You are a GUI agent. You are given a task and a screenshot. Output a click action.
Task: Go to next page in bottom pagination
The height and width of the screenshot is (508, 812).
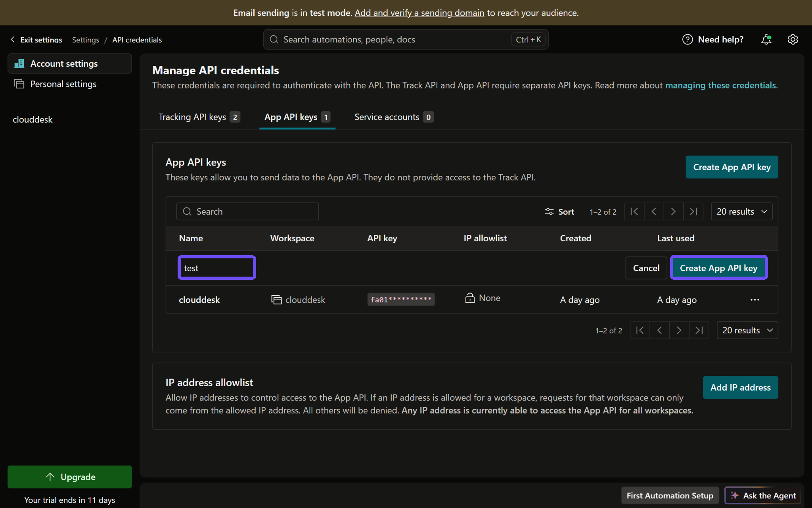click(x=679, y=330)
